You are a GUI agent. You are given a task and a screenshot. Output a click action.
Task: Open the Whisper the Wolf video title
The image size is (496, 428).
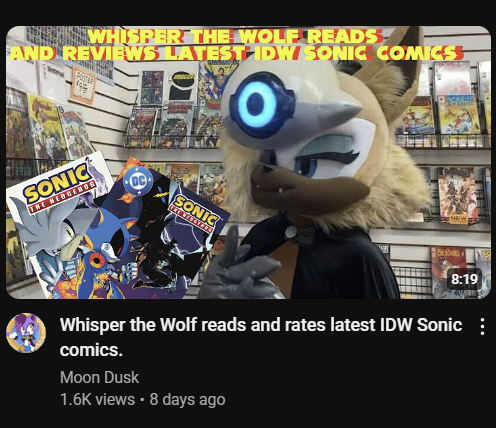pos(261,337)
